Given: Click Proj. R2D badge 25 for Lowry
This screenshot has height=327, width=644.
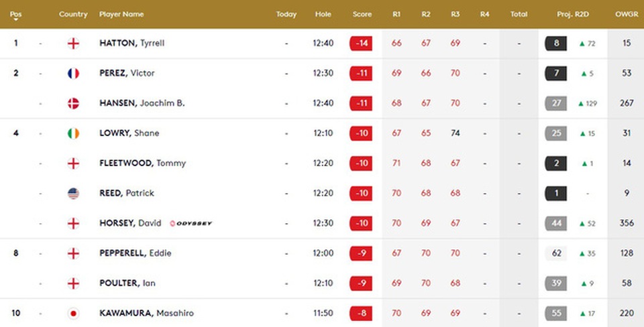Looking at the screenshot, I should click(555, 133).
